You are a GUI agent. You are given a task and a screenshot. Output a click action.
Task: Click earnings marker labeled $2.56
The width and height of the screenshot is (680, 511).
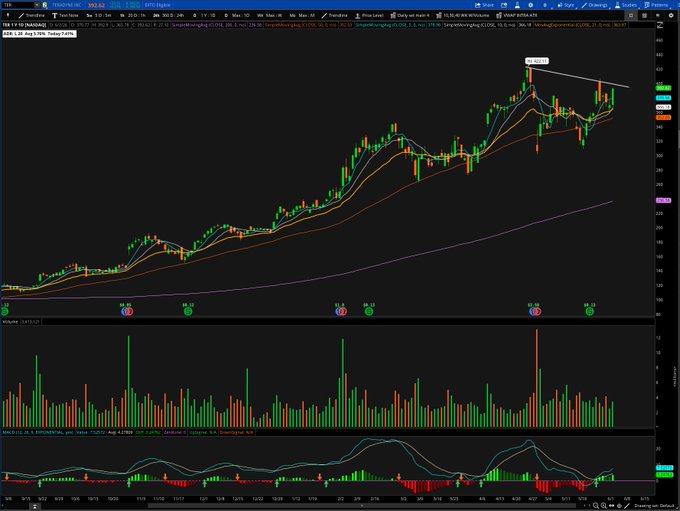pos(534,310)
